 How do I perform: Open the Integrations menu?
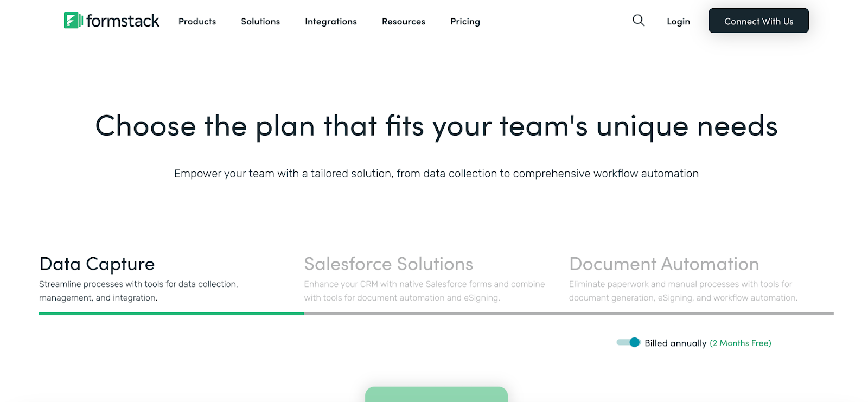coord(331,22)
